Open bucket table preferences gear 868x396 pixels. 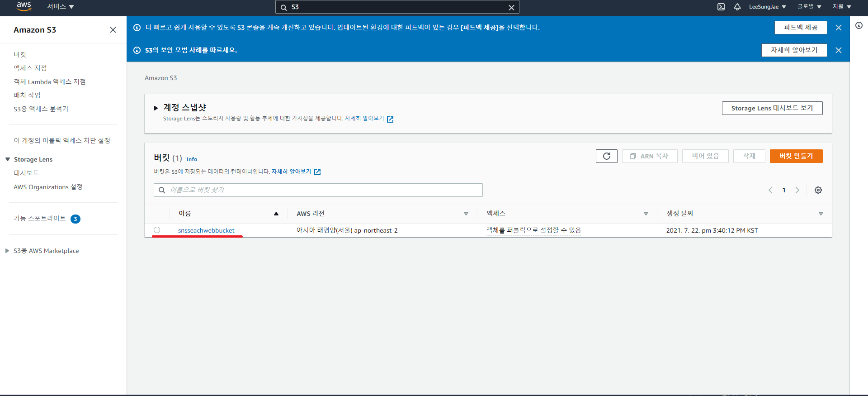[818, 190]
